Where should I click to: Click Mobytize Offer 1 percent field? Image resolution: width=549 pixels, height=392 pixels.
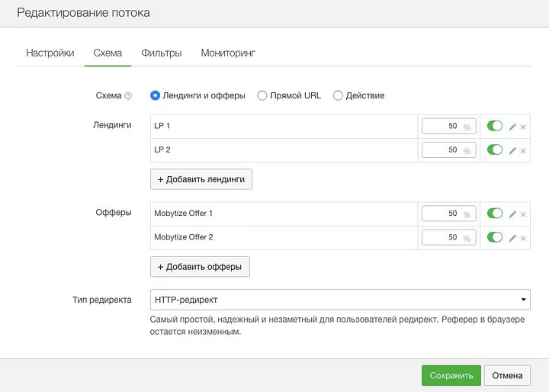pyautogui.click(x=449, y=214)
